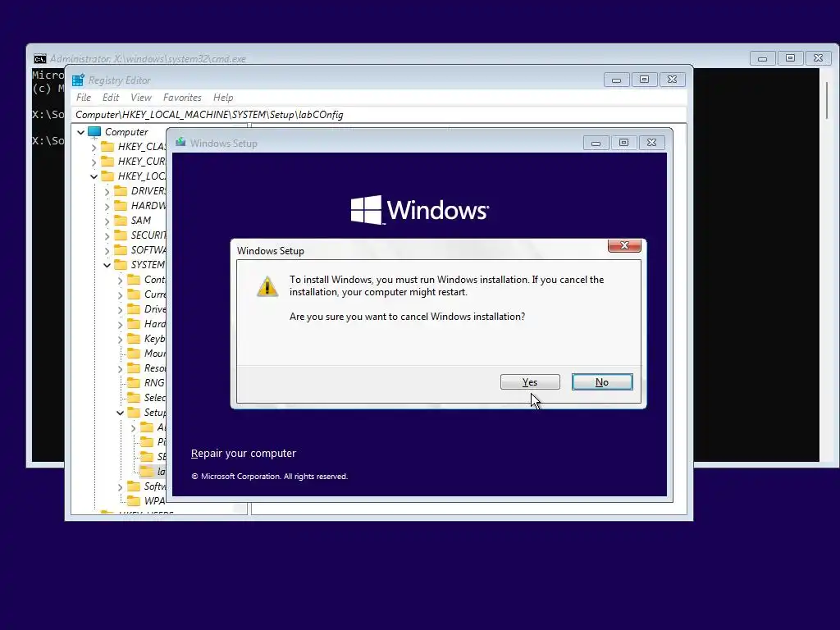Image resolution: width=840 pixels, height=630 pixels.
Task: Click the 'RNG' key label in tree
Action: (x=154, y=382)
